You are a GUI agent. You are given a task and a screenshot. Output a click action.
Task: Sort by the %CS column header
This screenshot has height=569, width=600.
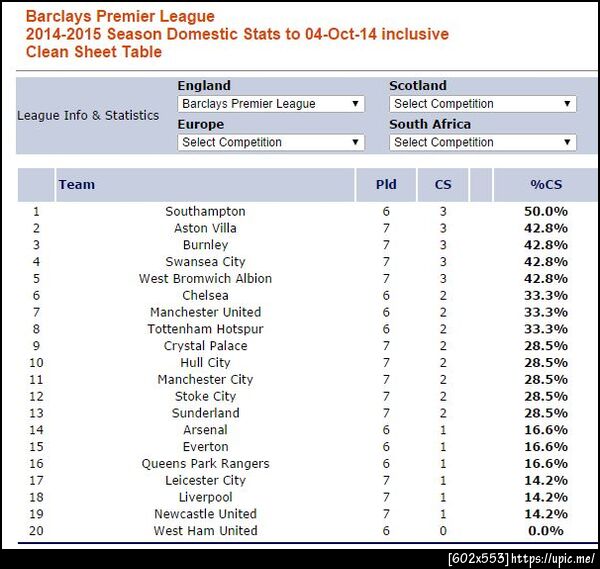(x=546, y=184)
